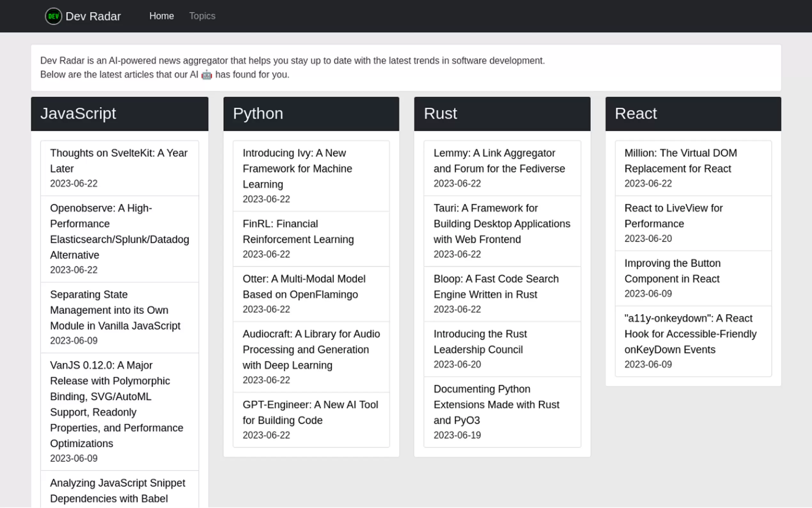Click the Dev Radar brand name
The height and width of the screenshot is (508, 812).
93,16
